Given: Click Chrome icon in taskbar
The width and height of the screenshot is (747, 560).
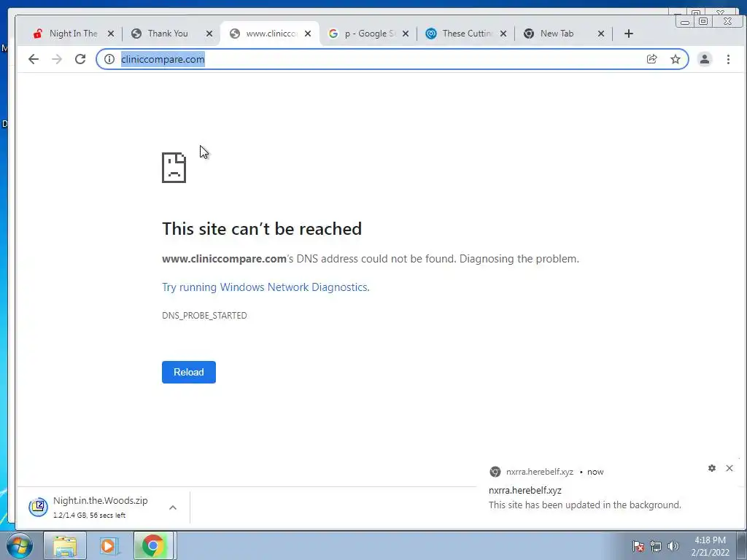Looking at the screenshot, I should [153, 545].
